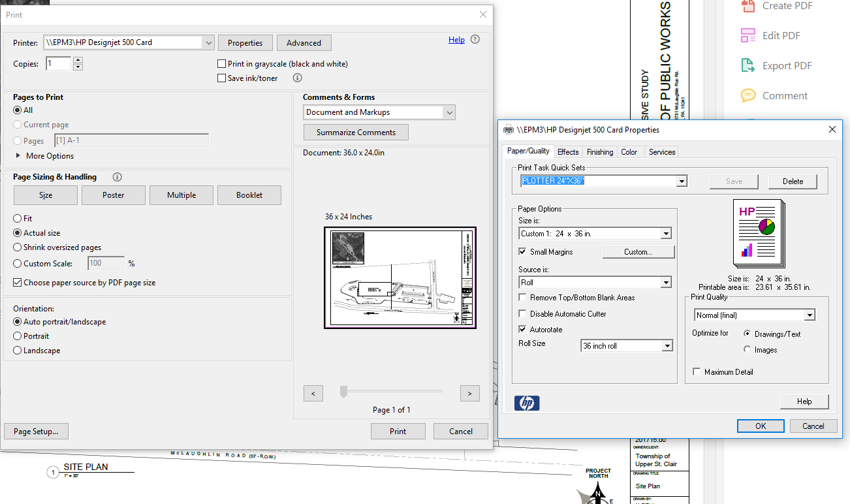Click the HP logo in Properties dialog
This screenshot has height=504, width=850.
[x=527, y=403]
